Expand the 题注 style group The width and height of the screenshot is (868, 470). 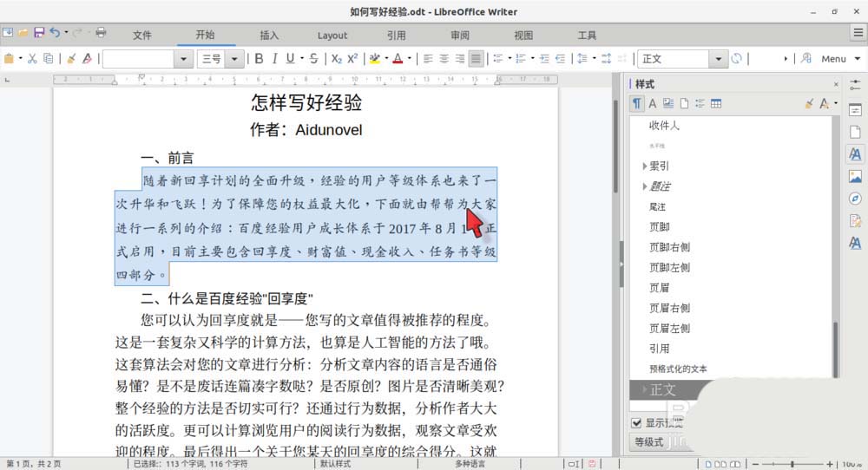(644, 186)
